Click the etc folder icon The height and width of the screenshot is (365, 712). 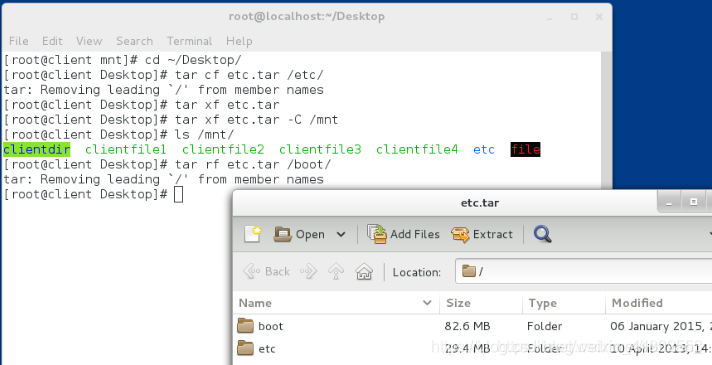click(x=246, y=348)
